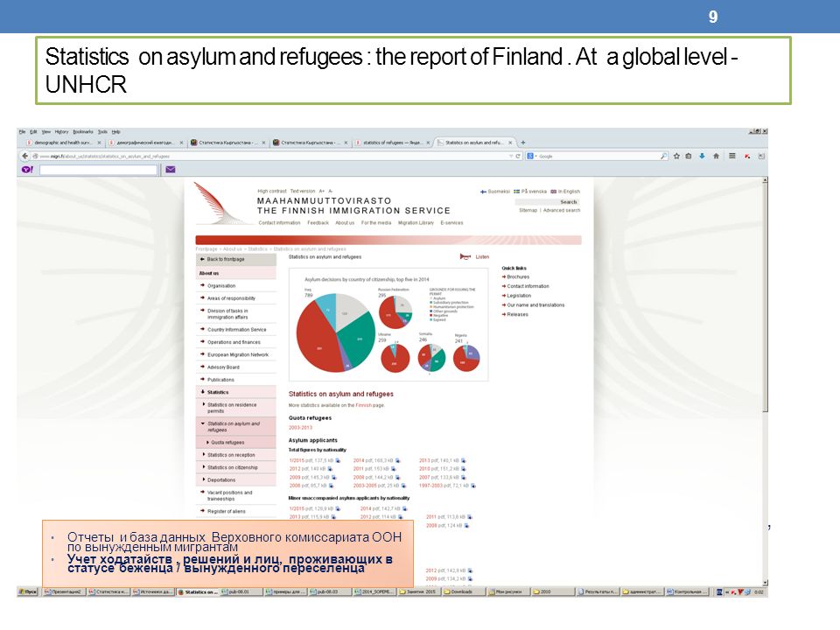Switch to 'statistics of refugees' browser tab
Image resolution: width=840 pixels, height=630 pixels.
click(x=393, y=143)
